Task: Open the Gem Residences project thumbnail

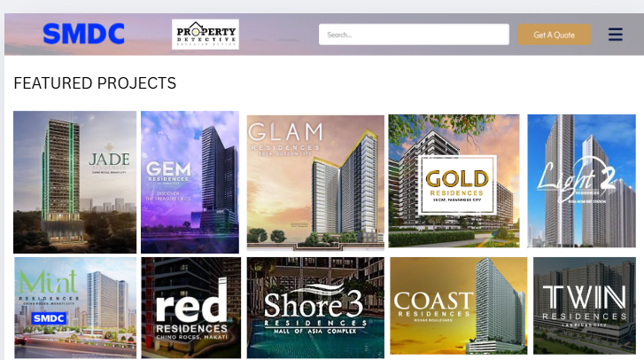Action: point(190,182)
